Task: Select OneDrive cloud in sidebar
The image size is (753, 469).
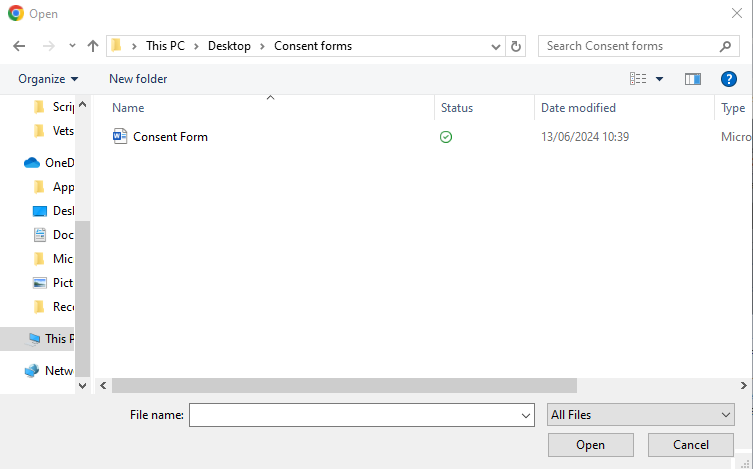Action: 49,163
